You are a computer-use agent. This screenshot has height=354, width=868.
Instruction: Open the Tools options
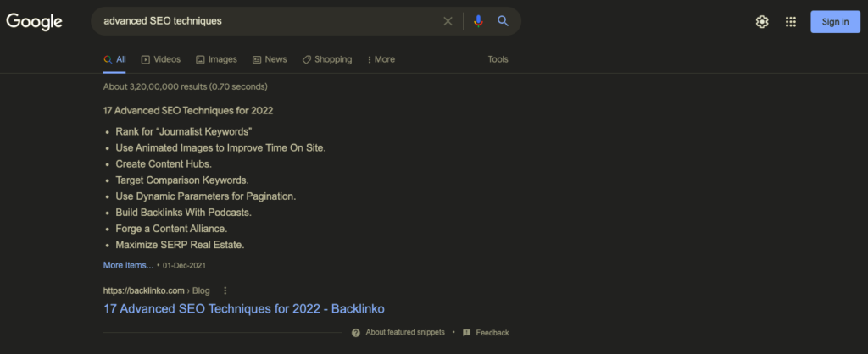coord(498,59)
